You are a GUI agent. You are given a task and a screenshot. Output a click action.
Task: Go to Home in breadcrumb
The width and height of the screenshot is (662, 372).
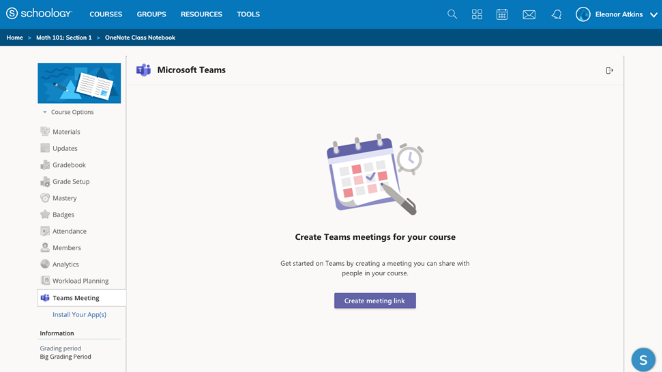click(x=15, y=38)
